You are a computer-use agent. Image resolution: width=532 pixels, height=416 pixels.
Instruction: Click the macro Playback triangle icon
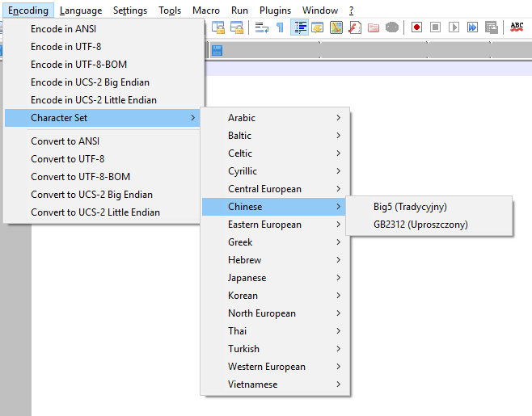coord(454,27)
